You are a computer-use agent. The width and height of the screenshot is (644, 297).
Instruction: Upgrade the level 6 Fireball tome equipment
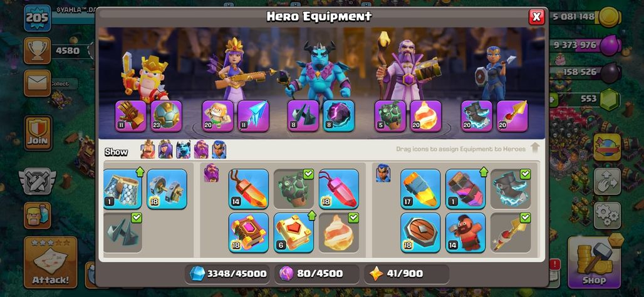[x=294, y=232]
